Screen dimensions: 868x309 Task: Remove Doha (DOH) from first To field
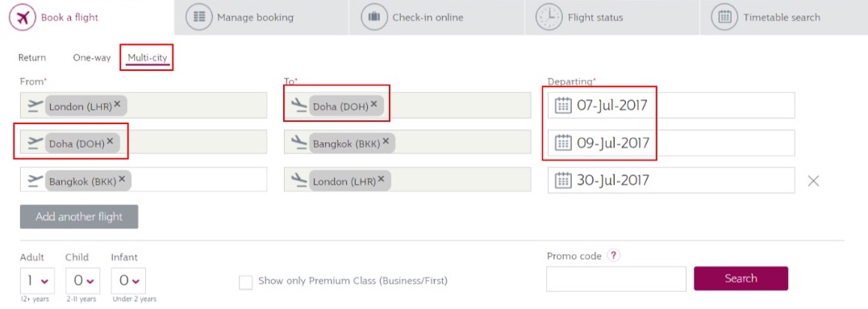click(373, 103)
